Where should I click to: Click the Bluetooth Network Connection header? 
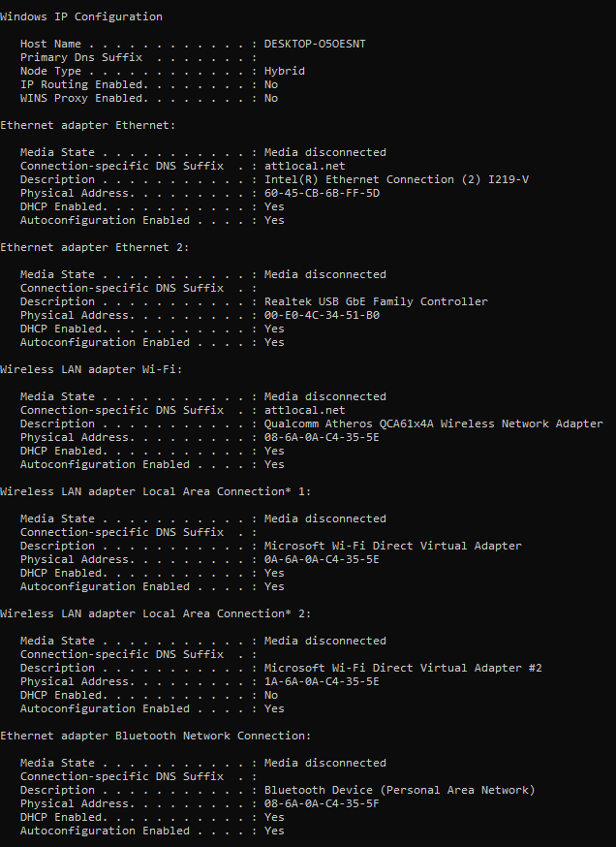pyautogui.click(x=156, y=736)
